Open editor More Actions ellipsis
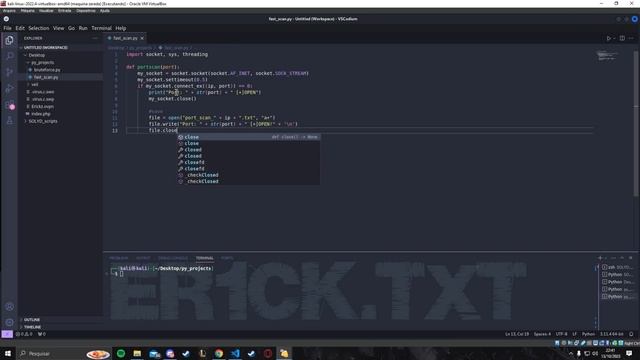Viewport: 640px width, 360px height. [631, 38]
